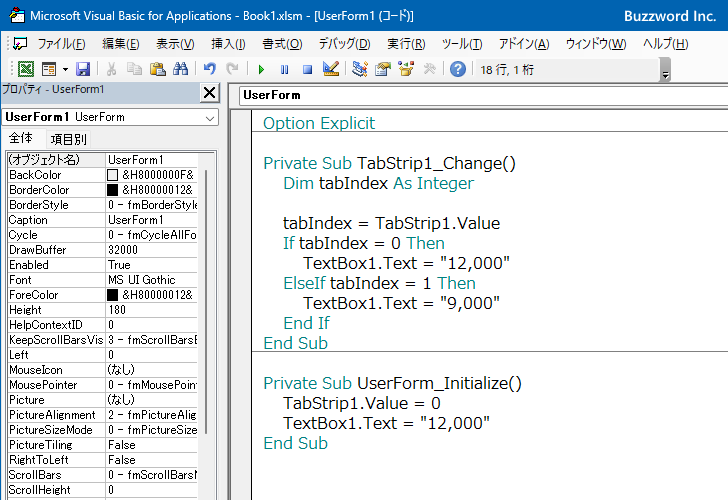Switch to the 全体 tab
Screen dimensions: 728x500
pyautogui.click(x=21, y=138)
